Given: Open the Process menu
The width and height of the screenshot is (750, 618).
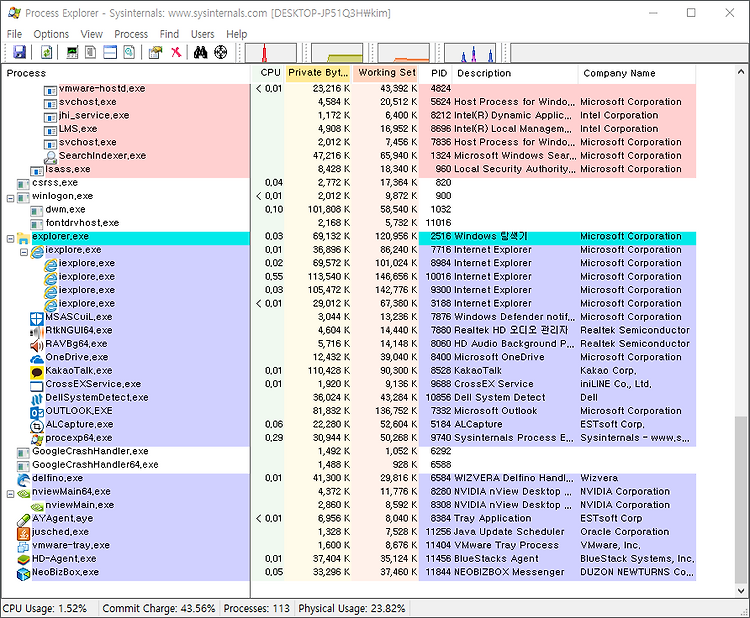Looking at the screenshot, I should [x=131, y=34].
